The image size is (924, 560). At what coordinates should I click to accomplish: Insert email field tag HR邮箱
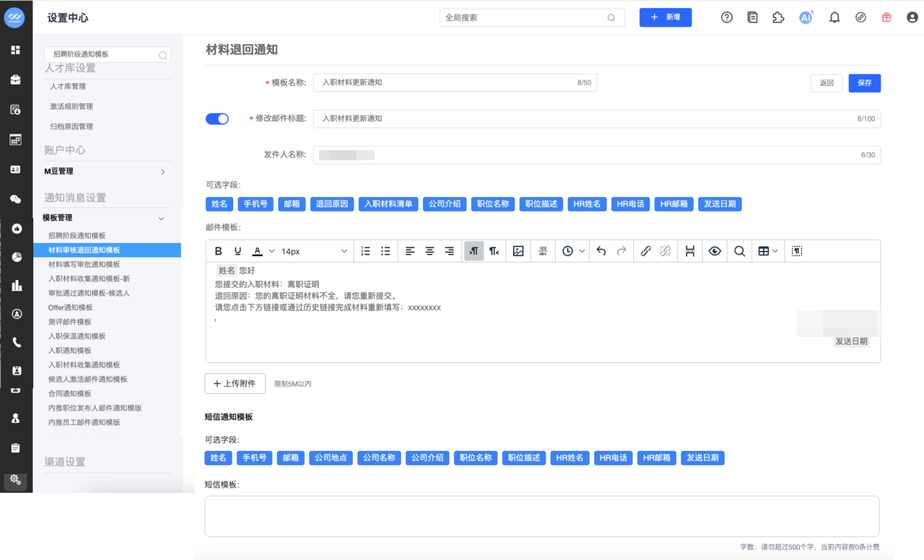[674, 204]
